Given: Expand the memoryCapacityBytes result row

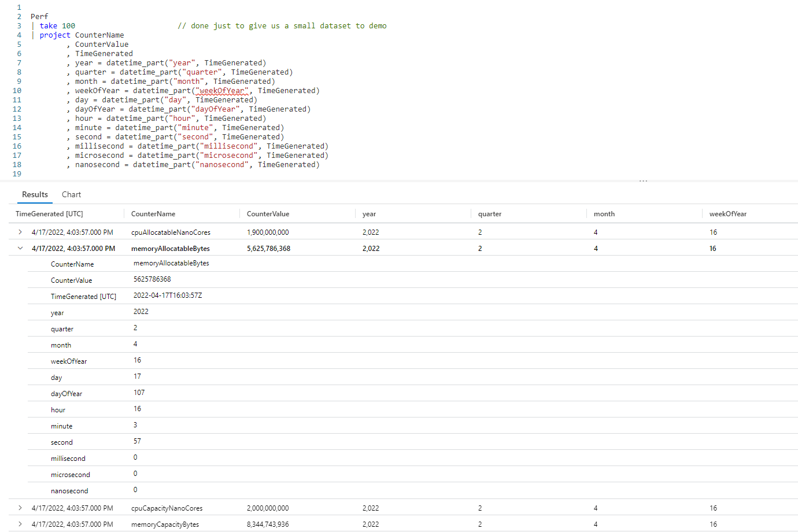Looking at the screenshot, I should pos(19,524).
